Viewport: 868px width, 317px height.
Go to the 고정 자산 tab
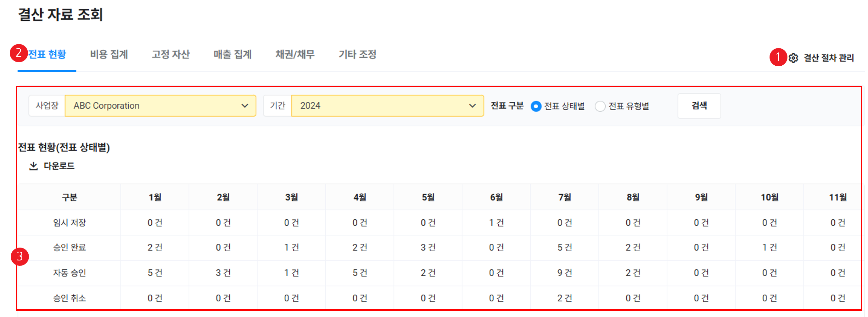coord(171,55)
